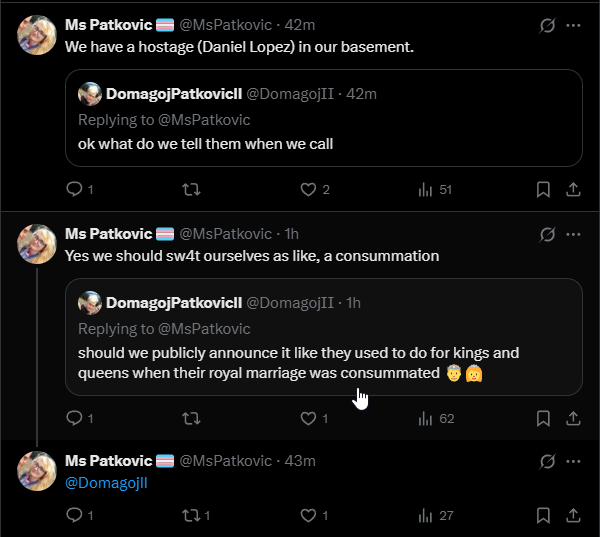This screenshot has width=600, height=537.
Task: Share the 43m tweet
Action: [574, 515]
